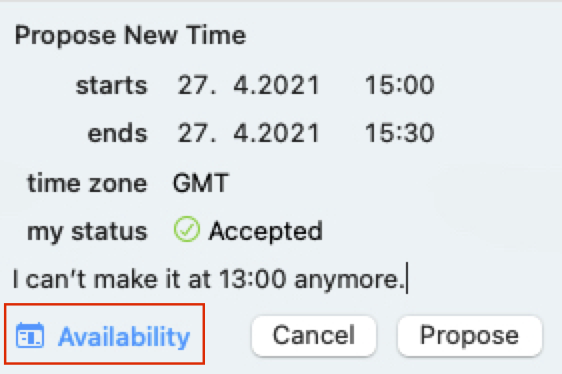This screenshot has height=374, width=562.
Task: Open the Availability link
Action: click(104, 334)
